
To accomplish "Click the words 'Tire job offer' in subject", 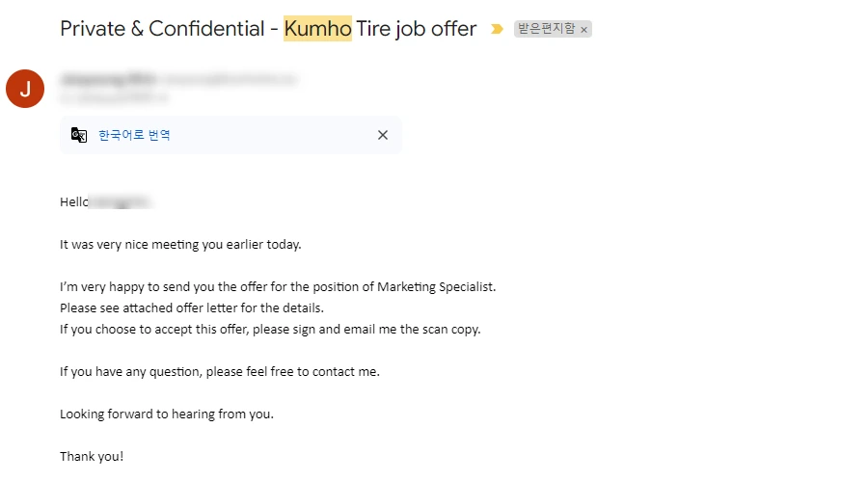I will pos(417,29).
